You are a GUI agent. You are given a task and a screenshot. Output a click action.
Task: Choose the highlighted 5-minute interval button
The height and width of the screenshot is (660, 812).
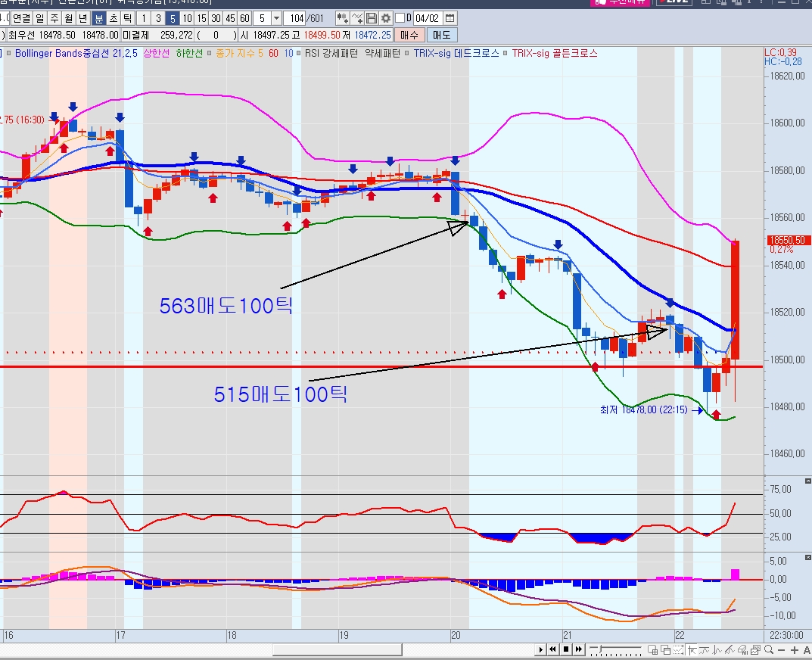coord(173,19)
